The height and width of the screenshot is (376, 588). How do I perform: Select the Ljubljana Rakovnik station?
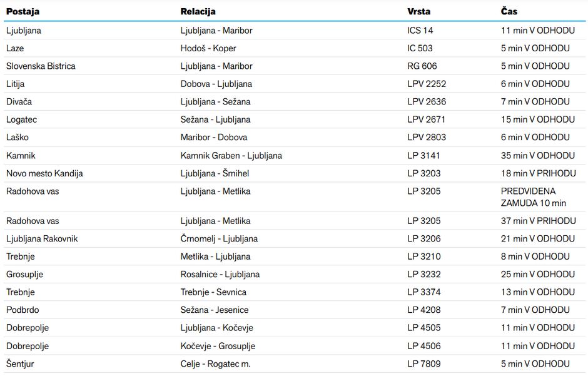click(42, 238)
